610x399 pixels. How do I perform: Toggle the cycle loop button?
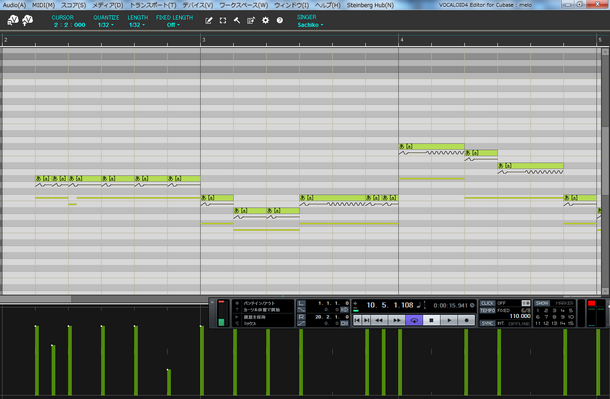point(414,320)
